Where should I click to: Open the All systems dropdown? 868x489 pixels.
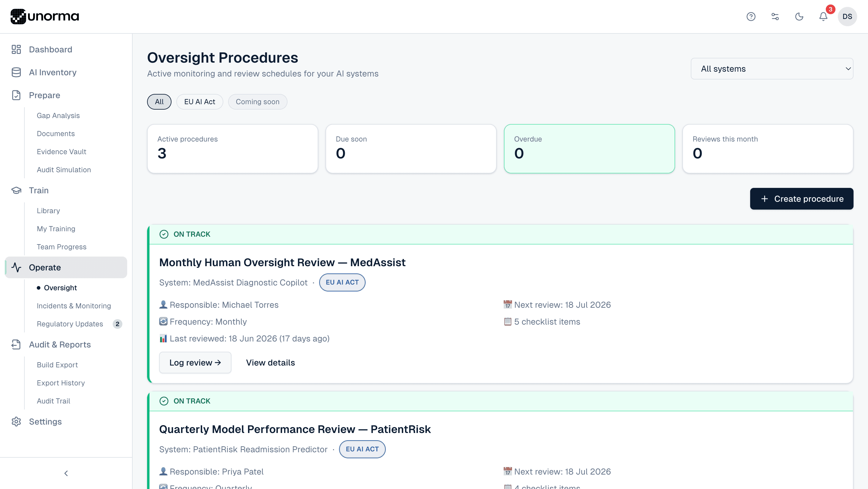(x=772, y=69)
